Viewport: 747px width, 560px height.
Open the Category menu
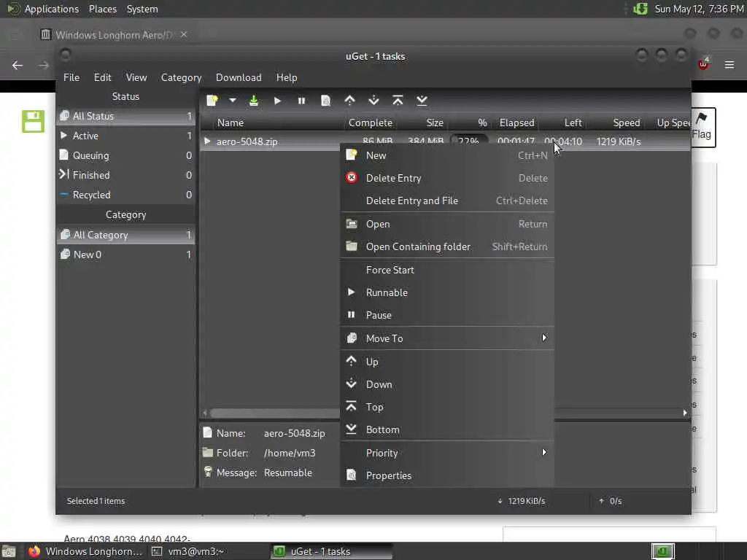(181, 77)
